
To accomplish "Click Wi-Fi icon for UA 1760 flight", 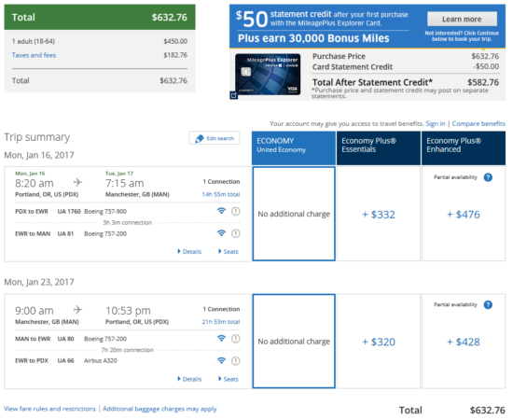I will 221,211.
